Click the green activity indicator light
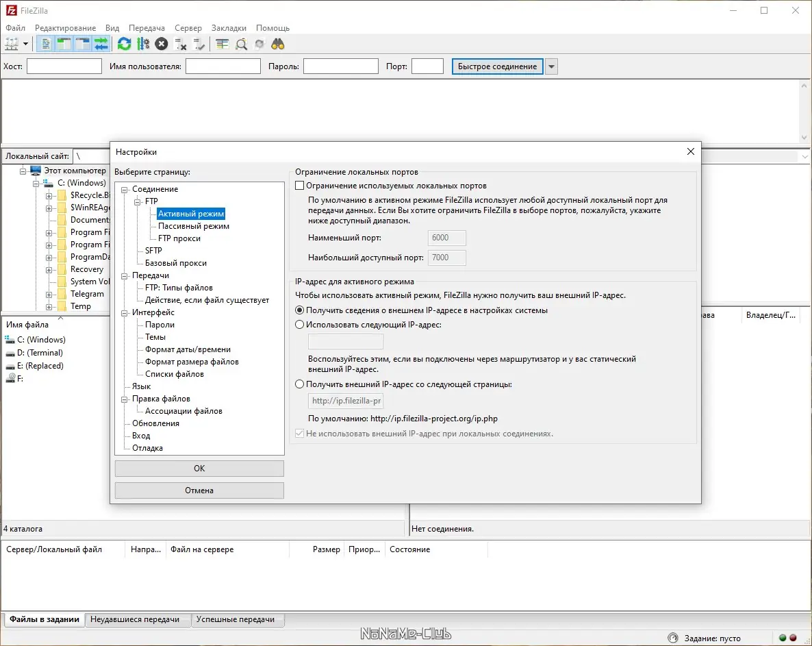This screenshot has height=646, width=812. tap(783, 638)
